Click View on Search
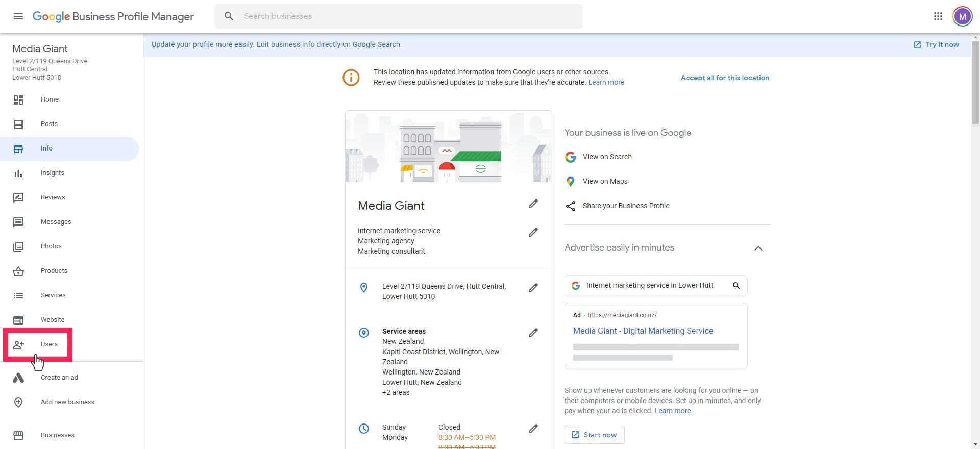The width and height of the screenshot is (980, 449). pyautogui.click(x=607, y=157)
